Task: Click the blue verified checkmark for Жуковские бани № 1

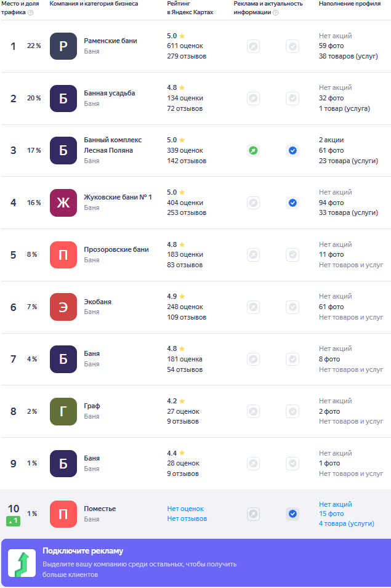Action: [x=292, y=203]
